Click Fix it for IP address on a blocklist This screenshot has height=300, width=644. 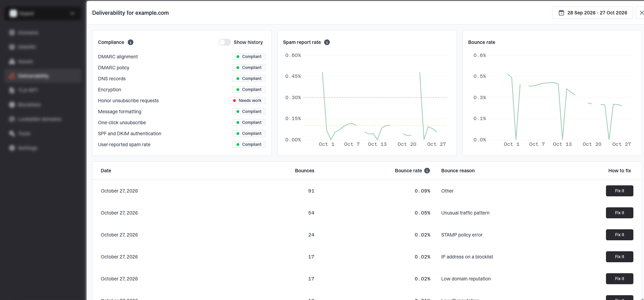click(x=619, y=257)
